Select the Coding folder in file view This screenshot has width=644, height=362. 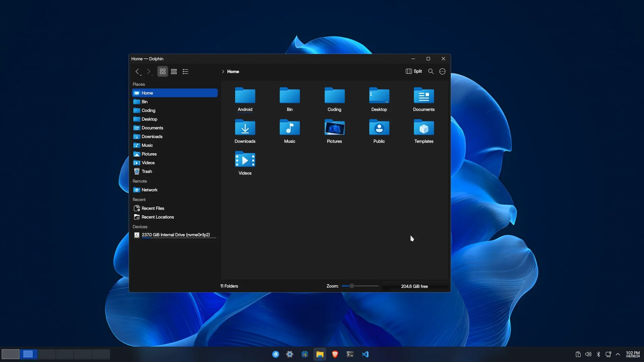click(x=334, y=99)
